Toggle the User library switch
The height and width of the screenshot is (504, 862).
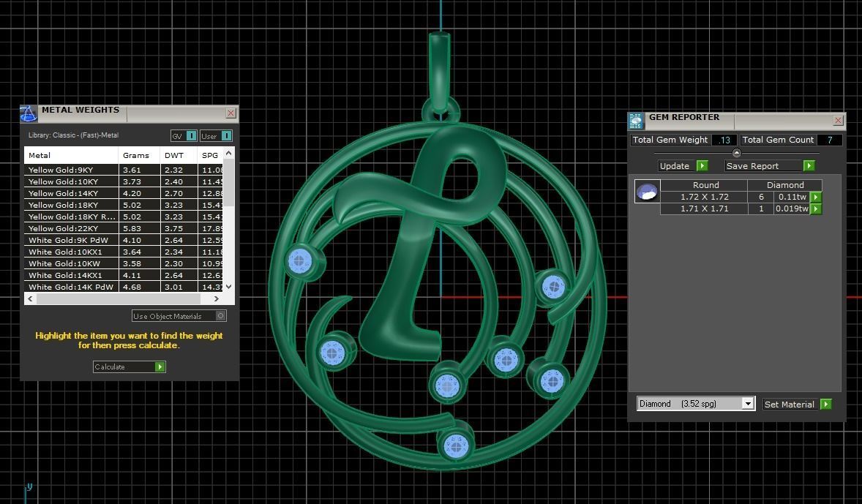(x=227, y=136)
